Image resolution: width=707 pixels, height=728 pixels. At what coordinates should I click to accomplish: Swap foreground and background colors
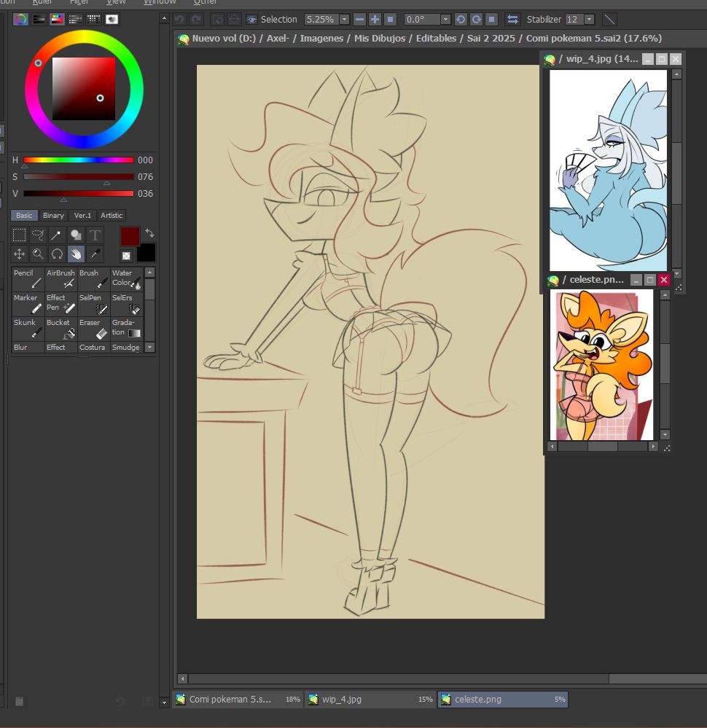coord(149,232)
